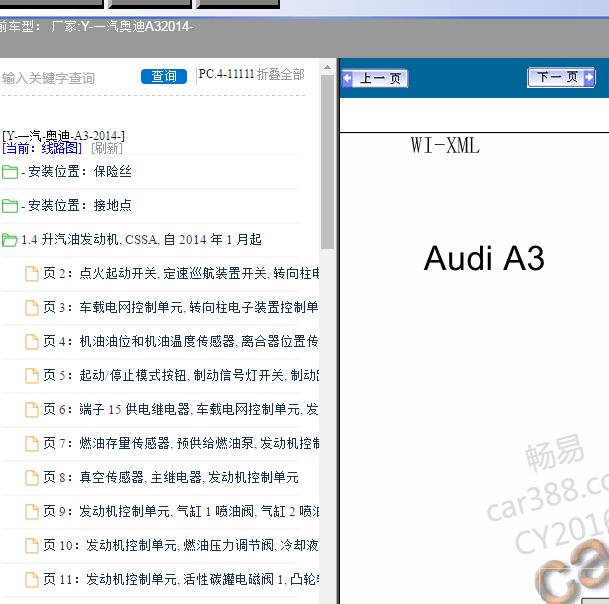This screenshot has height=604, width=609.
Task: Click the tree panel scrollbar up arrow
Action: pyautogui.click(x=327, y=67)
